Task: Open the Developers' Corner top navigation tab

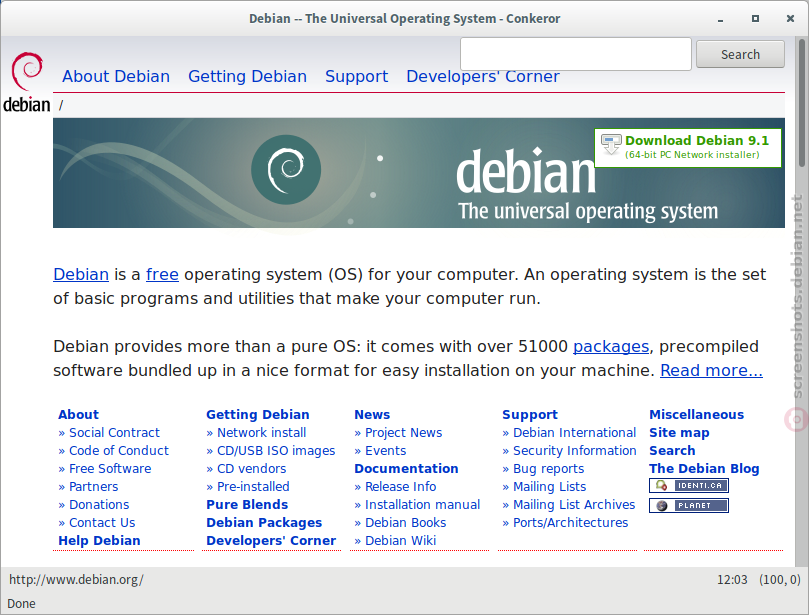Action: [x=483, y=76]
